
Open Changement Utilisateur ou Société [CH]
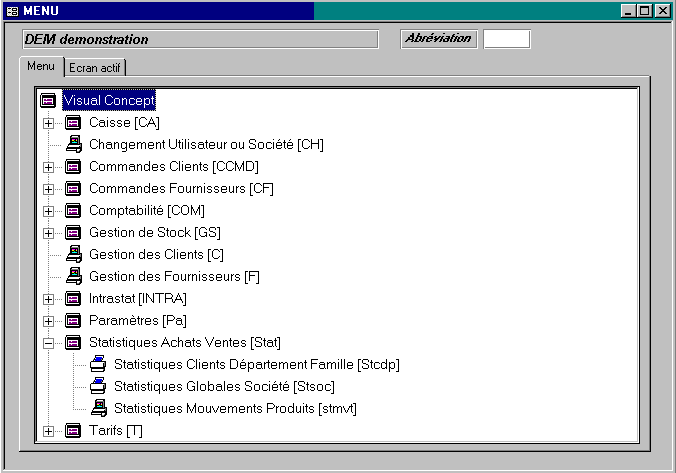click(207, 144)
